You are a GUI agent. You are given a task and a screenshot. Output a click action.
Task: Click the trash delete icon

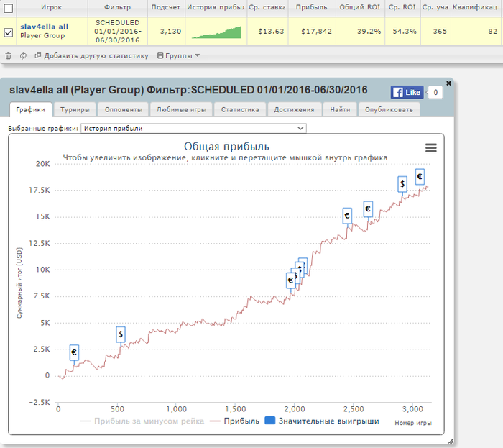click(x=9, y=56)
